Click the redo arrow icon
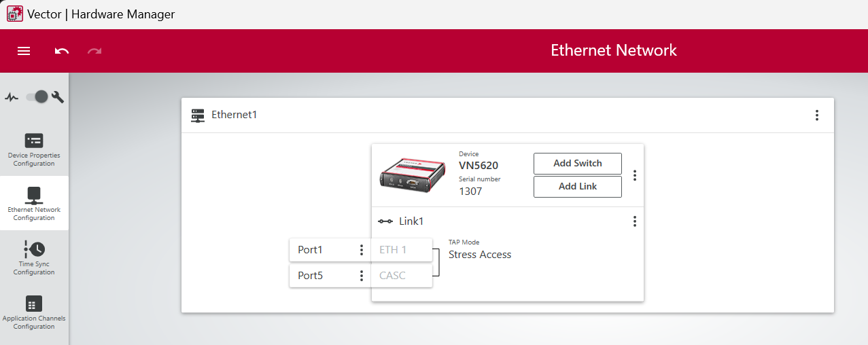The width and height of the screenshot is (868, 345). click(x=94, y=51)
